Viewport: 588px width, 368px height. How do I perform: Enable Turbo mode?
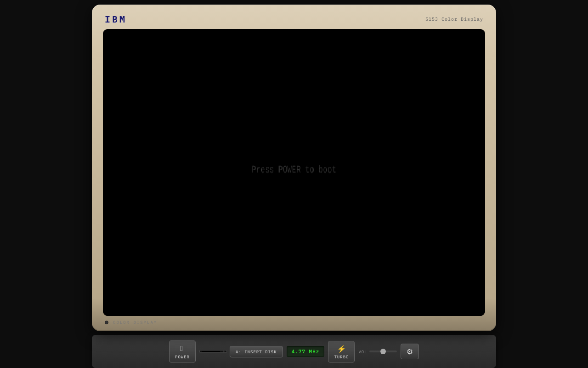pos(341,351)
